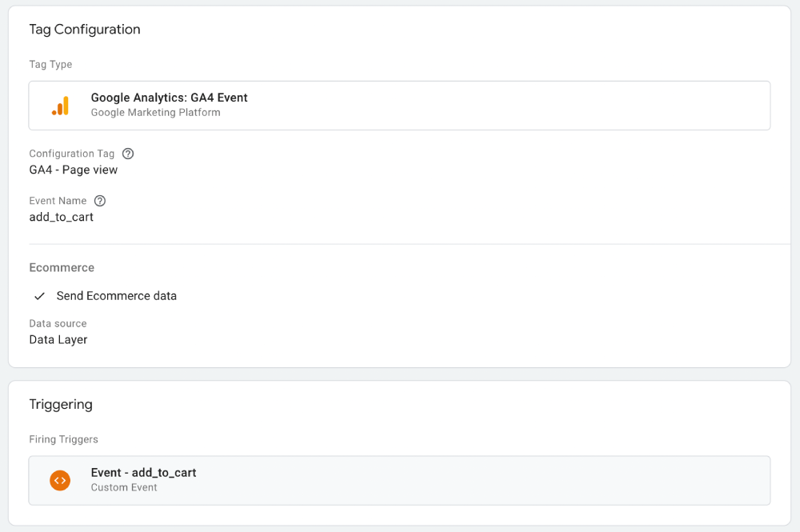800x532 pixels.
Task: Click the Data source label
Action: click(x=58, y=323)
